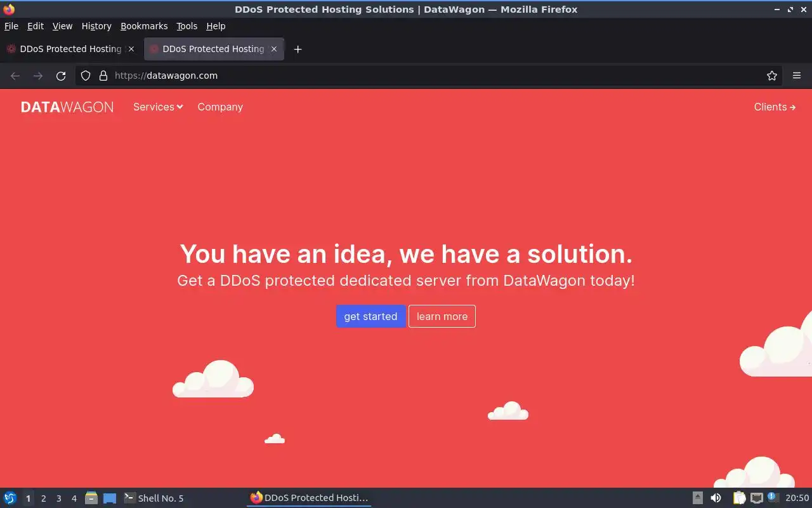Open a new tab with the plus button
This screenshot has height=508, width=812.
tap(298, 49)
